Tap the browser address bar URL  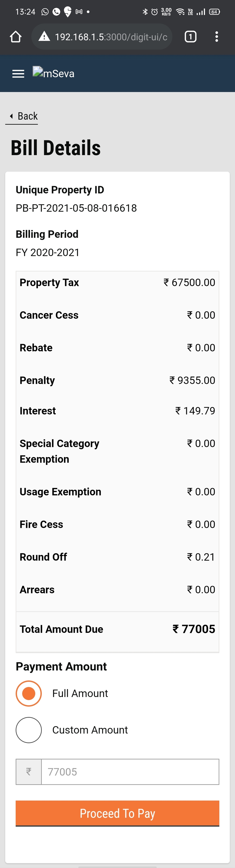111,37
